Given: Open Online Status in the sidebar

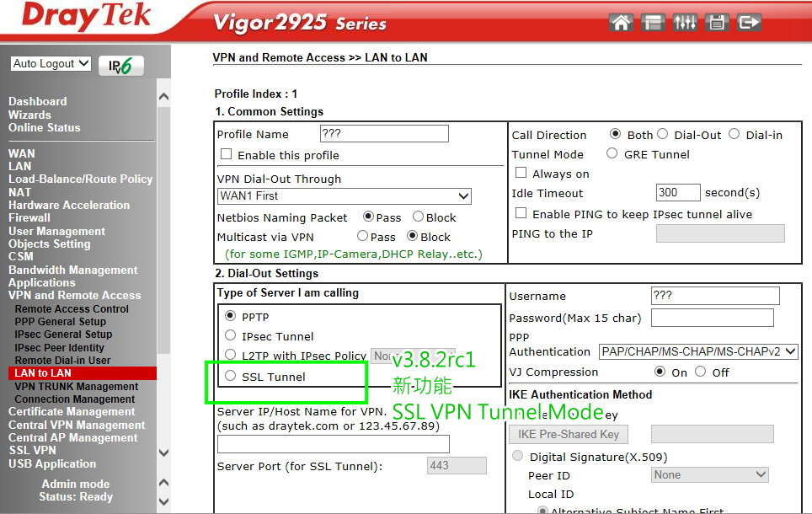Looking at the screenshot, I should [x=44, y=127].
